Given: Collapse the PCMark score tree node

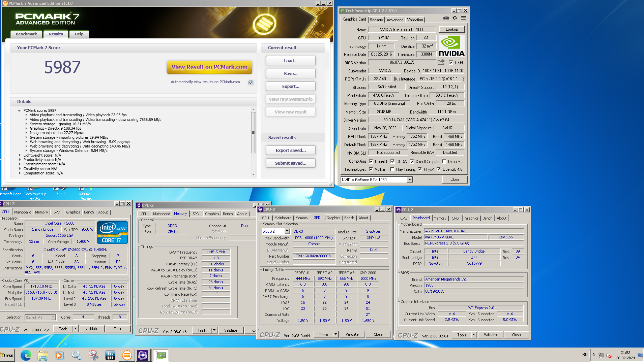Looking at the screenshot, I should (x=19, y=111).
